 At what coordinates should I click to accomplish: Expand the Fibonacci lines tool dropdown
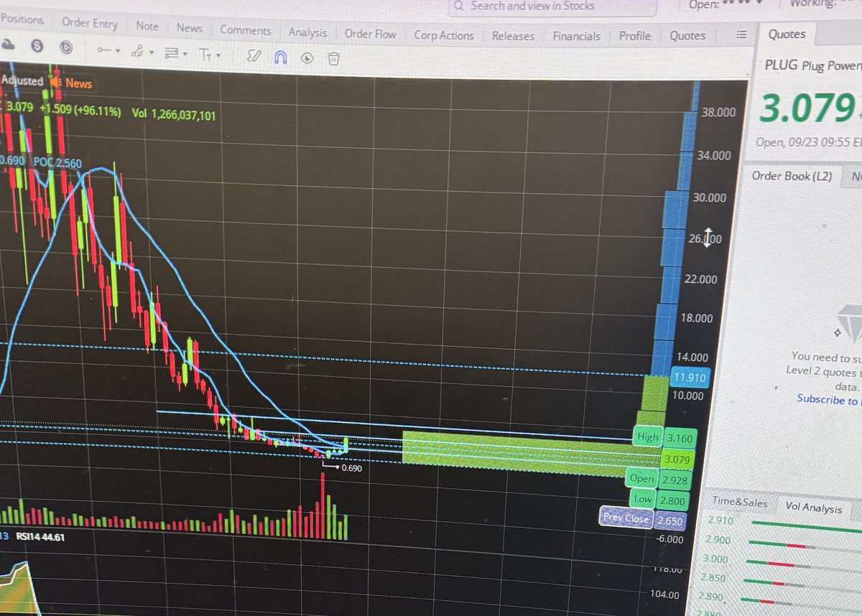point(183,55)
